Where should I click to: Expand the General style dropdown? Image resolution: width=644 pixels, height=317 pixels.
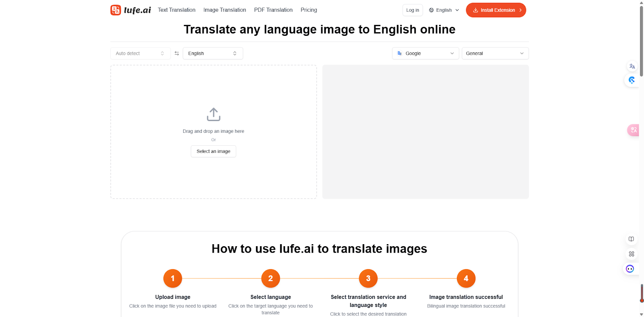point(495,54)
